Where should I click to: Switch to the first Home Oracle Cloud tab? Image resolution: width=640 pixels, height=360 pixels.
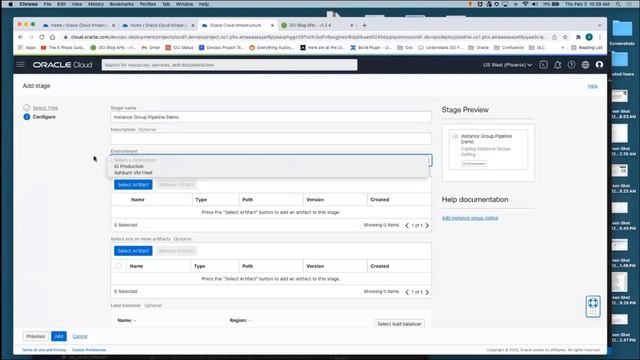click(x=78, y=25)
